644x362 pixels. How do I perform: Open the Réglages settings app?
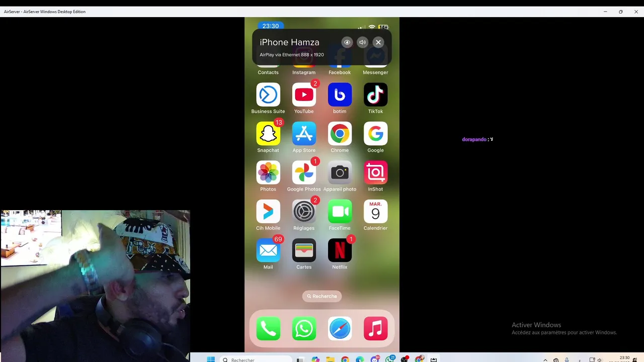click(304, 212)
